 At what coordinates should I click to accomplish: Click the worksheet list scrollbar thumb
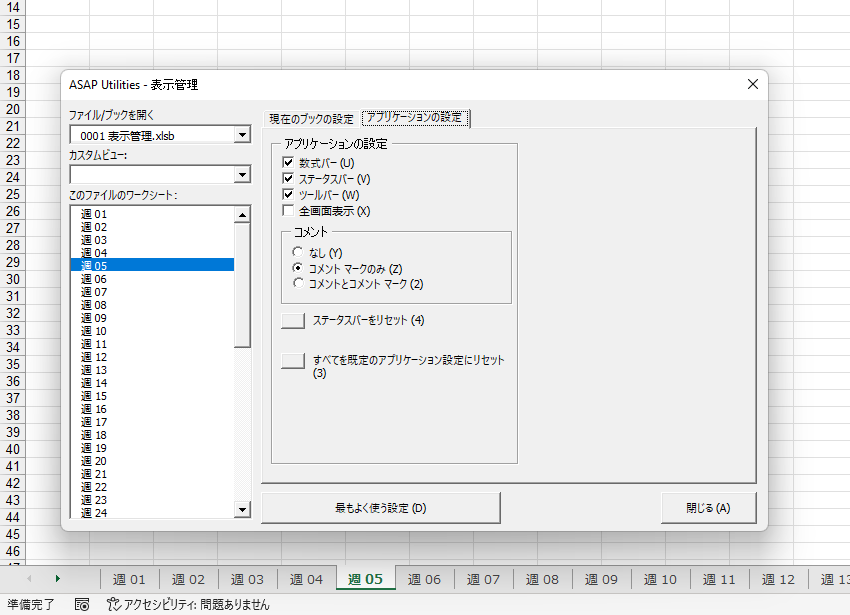coord(242,285)
